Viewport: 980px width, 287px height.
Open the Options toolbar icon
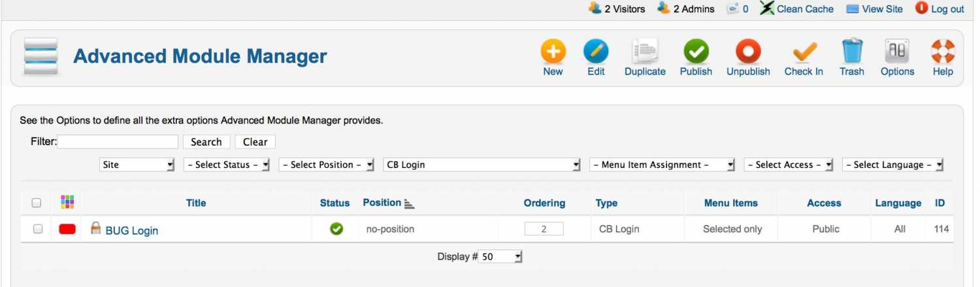(897, 51)
